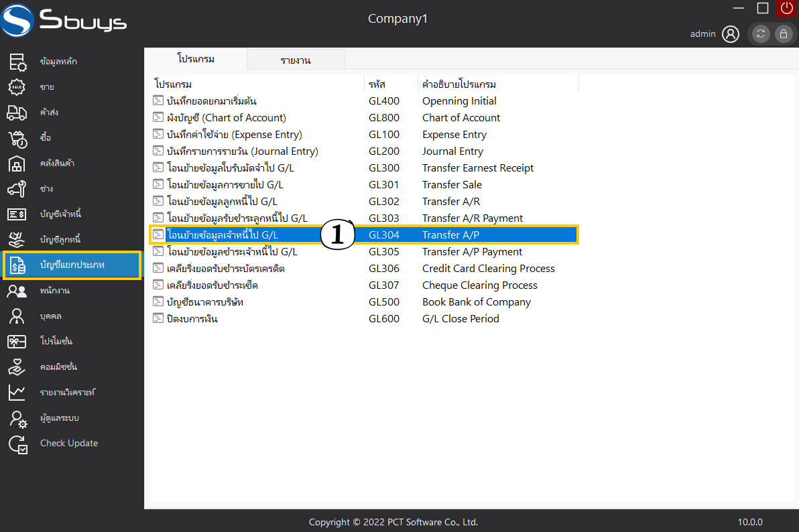Open the purchase cart icon (ซื้อ)
The width and height of the screenshot is (799, 532).
click(17, 138)
